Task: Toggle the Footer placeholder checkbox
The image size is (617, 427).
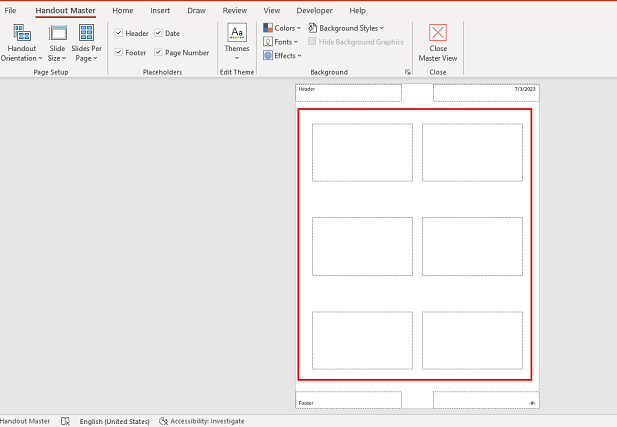Action: point(118,52)
